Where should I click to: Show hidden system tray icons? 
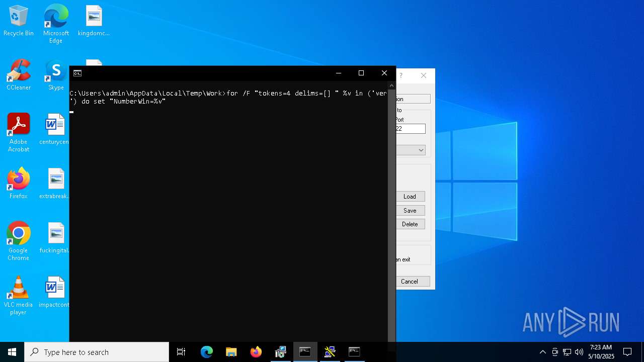coord(542,352)
